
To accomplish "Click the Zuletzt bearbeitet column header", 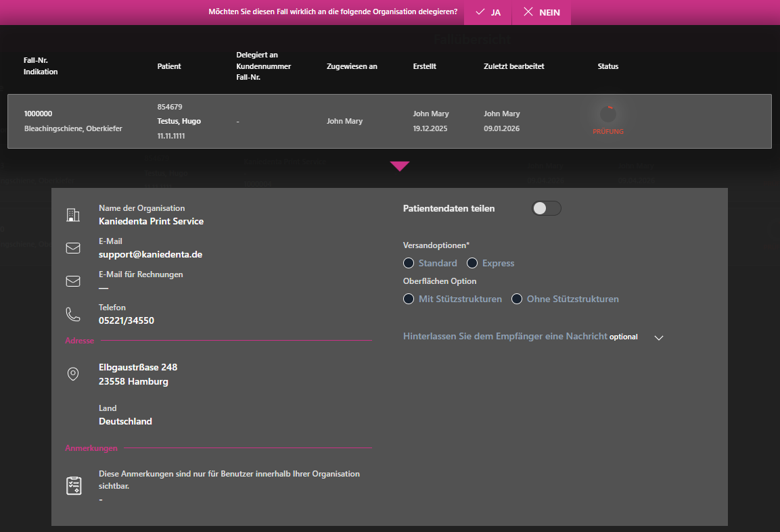I will coord(513,66).
